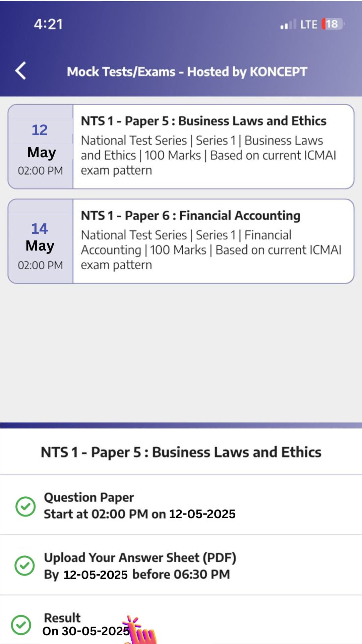Tap the 4:21 clock in status bar
This screenshot has height=644, width=362.
tap(48, 24)
